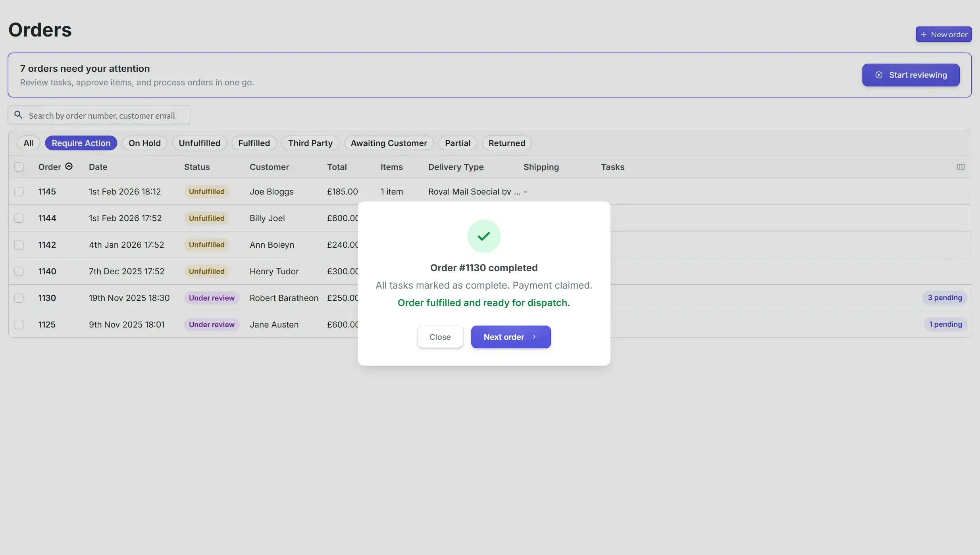980x555 pixels.
Task: Click the play icon in Start reviewing
Action: pyautogui.click(x=879, y=75)
